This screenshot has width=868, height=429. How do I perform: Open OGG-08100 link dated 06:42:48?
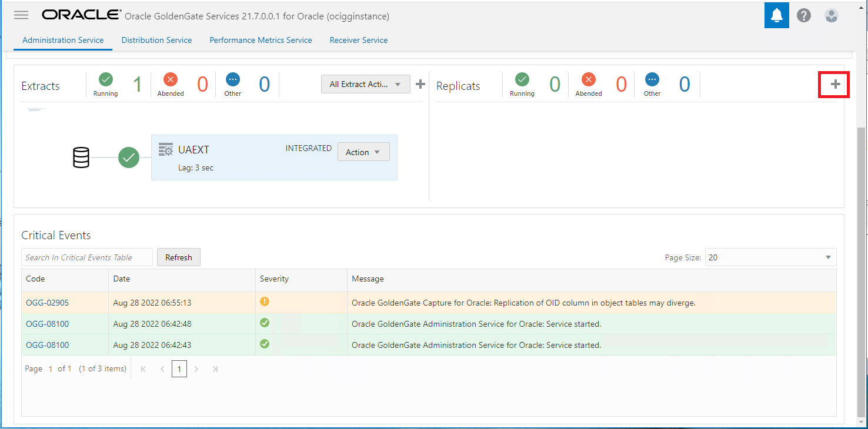pyautogui.click(x=47, y=324)
